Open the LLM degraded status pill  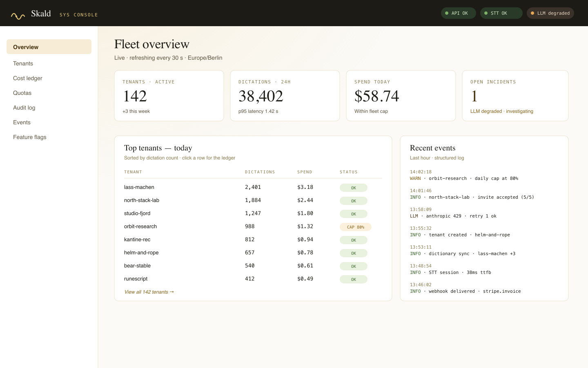[550, 13]
